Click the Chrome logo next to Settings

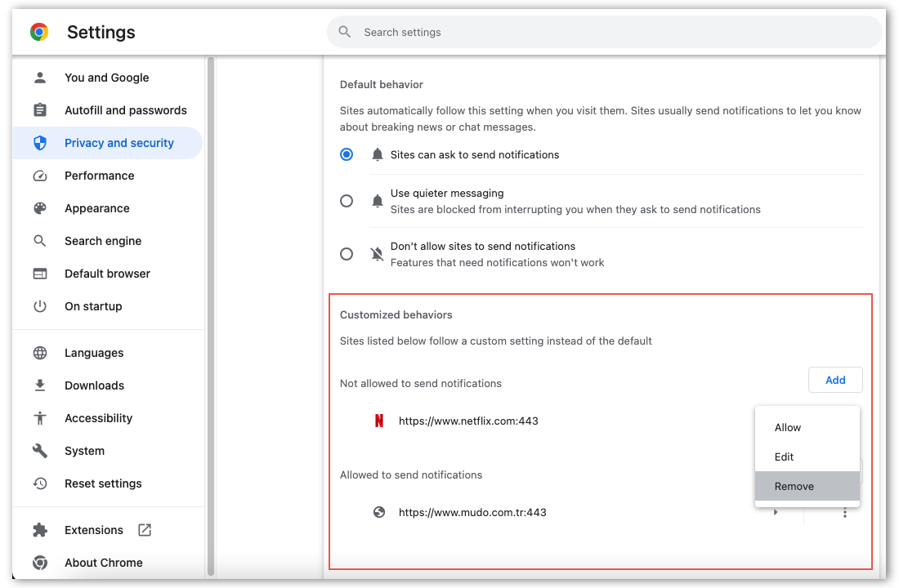38,32
